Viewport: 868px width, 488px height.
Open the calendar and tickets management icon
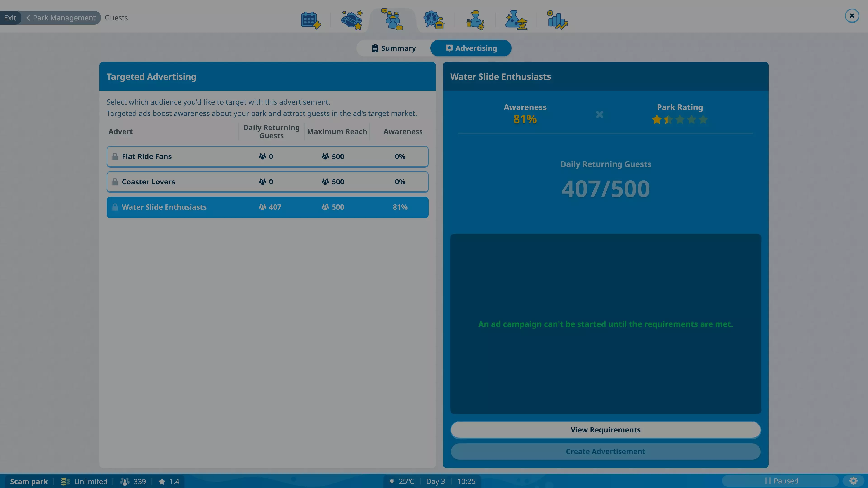coord(310,20)
